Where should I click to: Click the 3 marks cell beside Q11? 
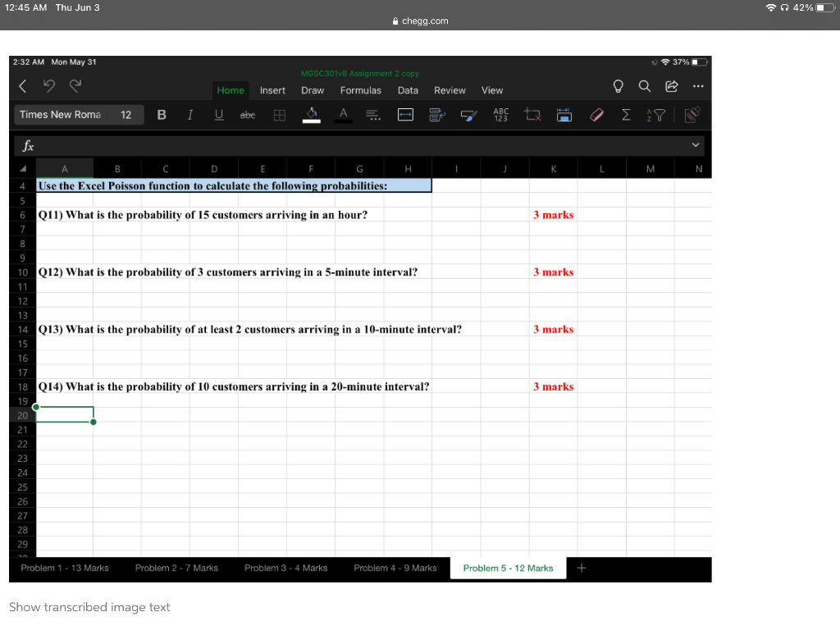554,215
